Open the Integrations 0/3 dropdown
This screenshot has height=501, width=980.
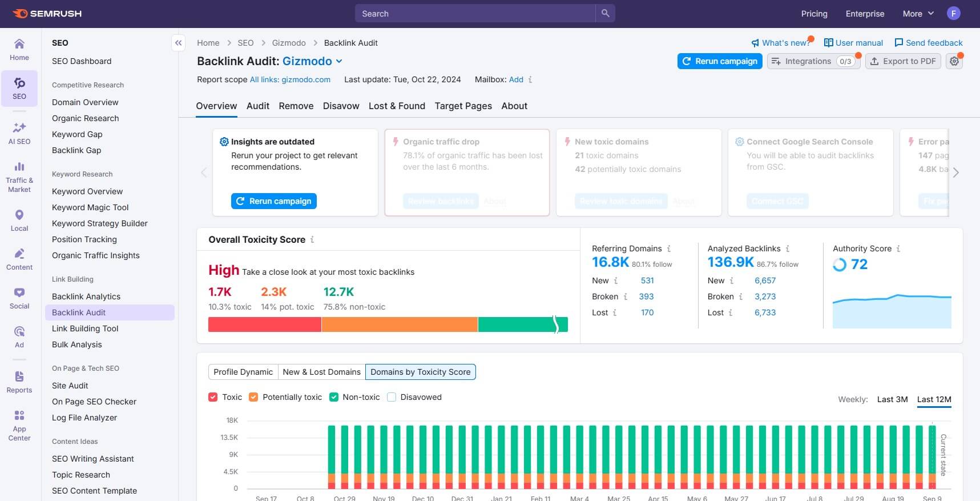pos(813,61)
